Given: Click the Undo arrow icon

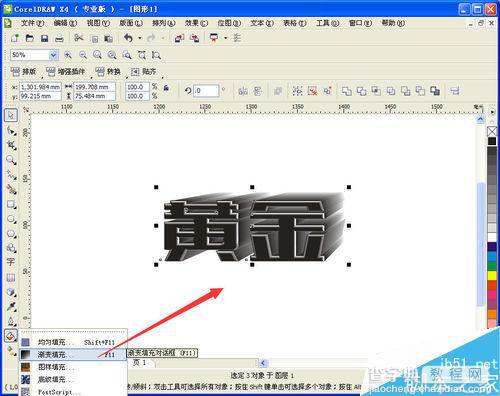Looking at the screenshot, I should (128, 38).
